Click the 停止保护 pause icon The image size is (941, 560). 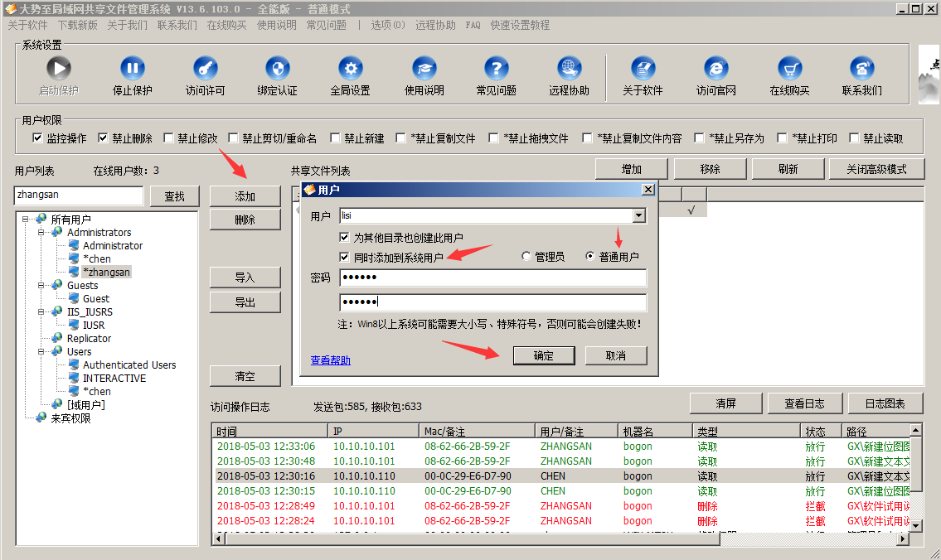click(x=132, y=69)
